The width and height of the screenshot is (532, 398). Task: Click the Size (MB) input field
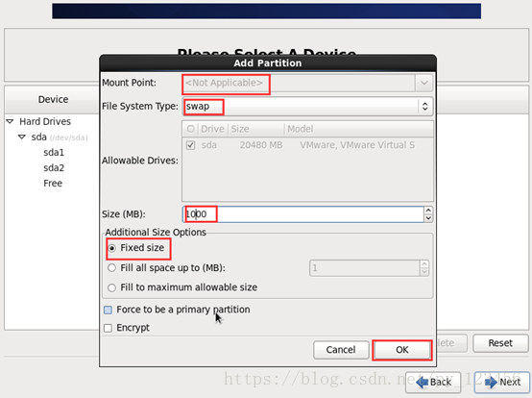(x=303, y=214)
